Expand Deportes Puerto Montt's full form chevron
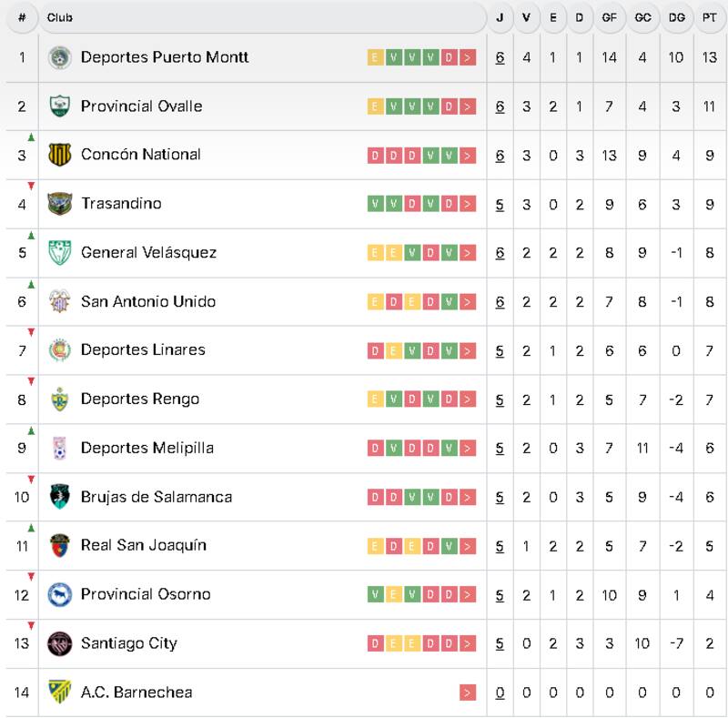This screenshot has width=728, height=718. pos(466,57)
